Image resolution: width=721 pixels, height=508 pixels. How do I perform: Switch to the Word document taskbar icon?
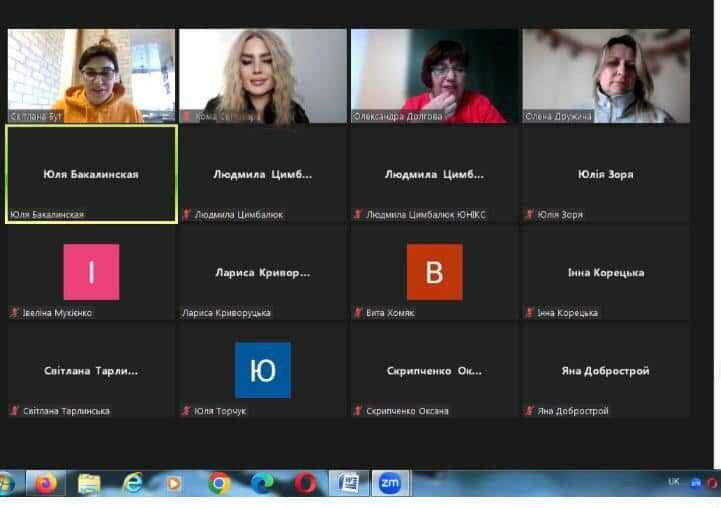tap(349, 484)
